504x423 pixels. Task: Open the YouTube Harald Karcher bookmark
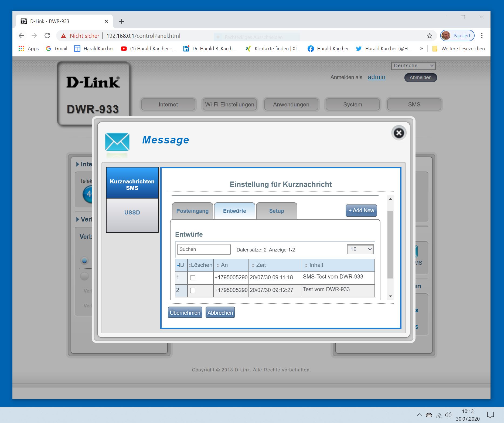pos(148,49)
